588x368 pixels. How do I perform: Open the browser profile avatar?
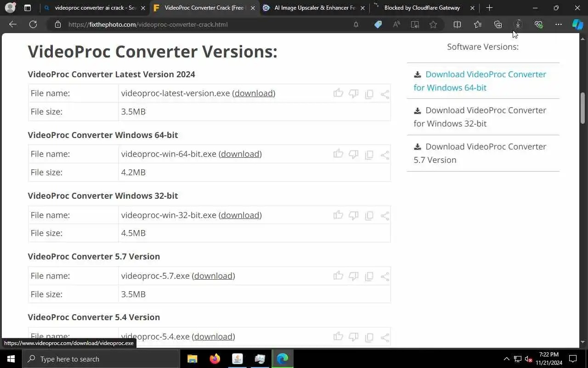[x=10, y=8]
